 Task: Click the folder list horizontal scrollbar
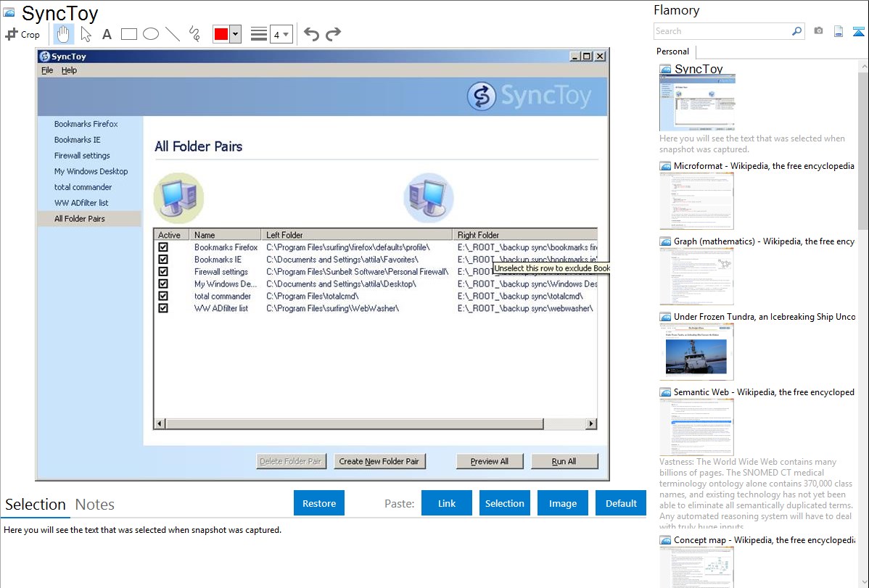pos(375,424)
